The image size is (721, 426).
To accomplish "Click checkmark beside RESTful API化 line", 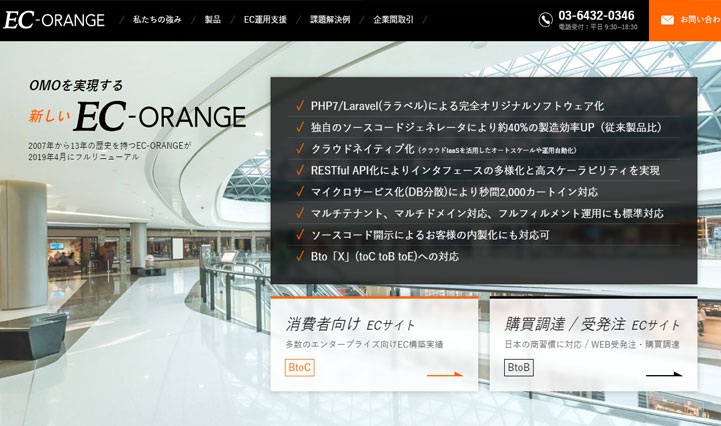I will coord(300,170).
